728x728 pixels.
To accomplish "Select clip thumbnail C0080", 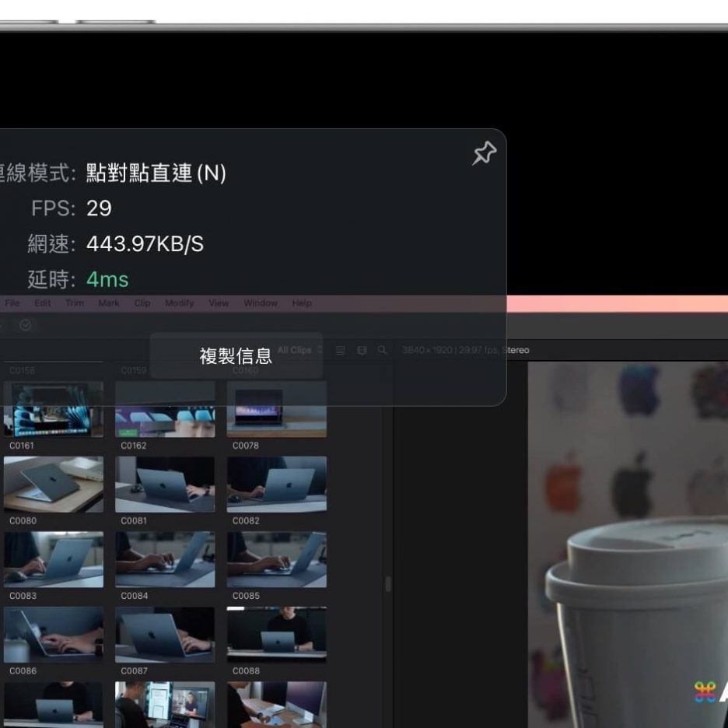I will point(53,484).
